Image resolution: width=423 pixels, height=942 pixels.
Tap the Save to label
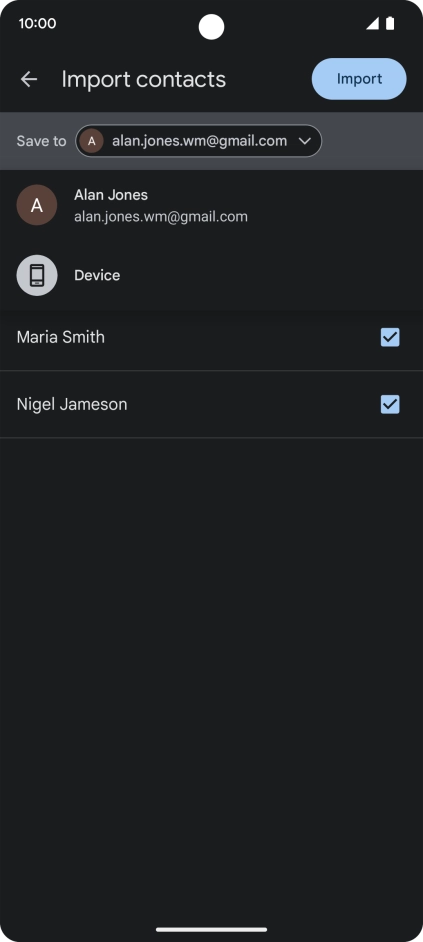41,141
